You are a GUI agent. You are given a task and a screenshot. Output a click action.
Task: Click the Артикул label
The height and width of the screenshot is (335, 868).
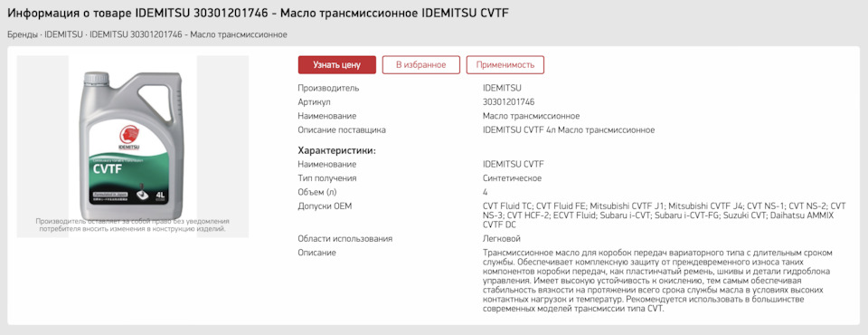[314, 102]
